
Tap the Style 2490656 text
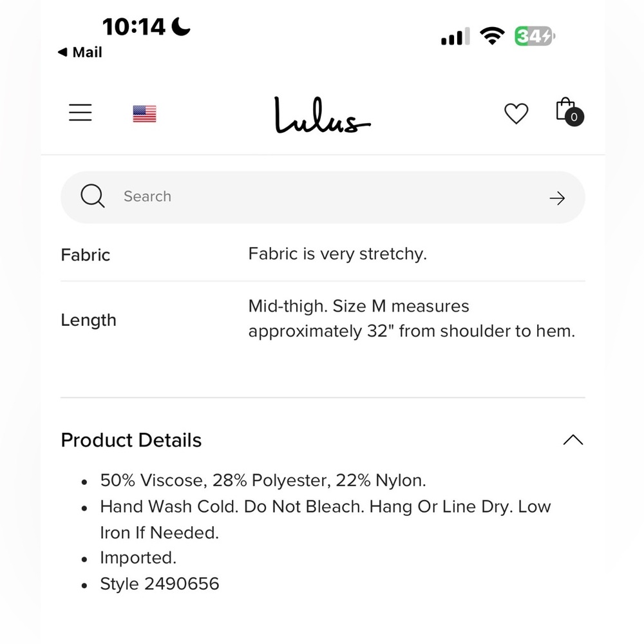(159, 583)
